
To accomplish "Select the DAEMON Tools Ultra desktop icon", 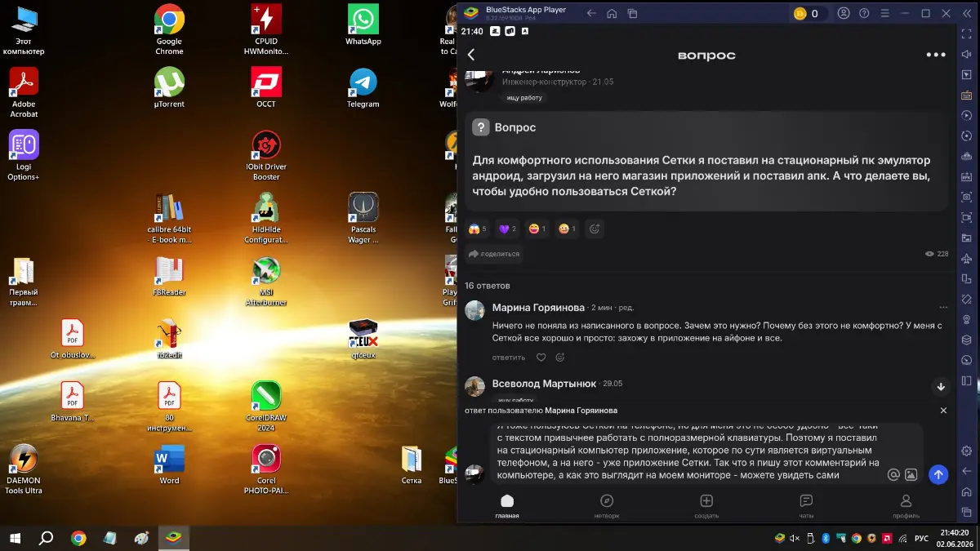I will click(x=23, y=469).
